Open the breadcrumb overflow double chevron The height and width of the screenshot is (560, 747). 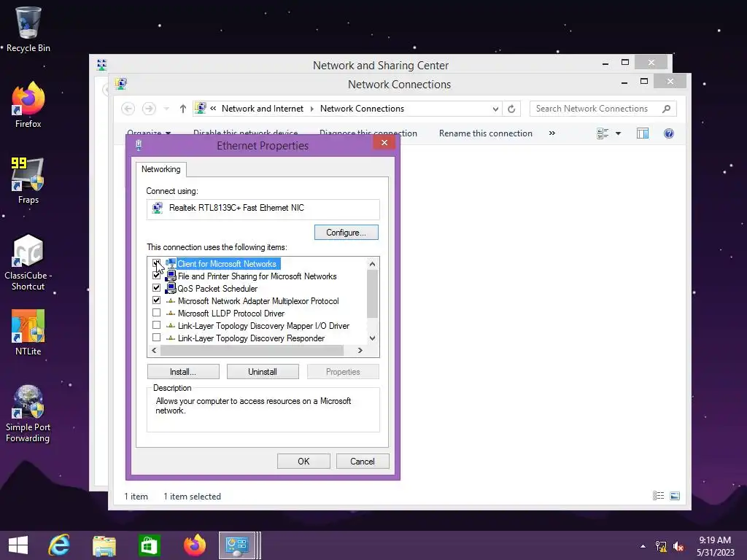click(x=213, y=109)
